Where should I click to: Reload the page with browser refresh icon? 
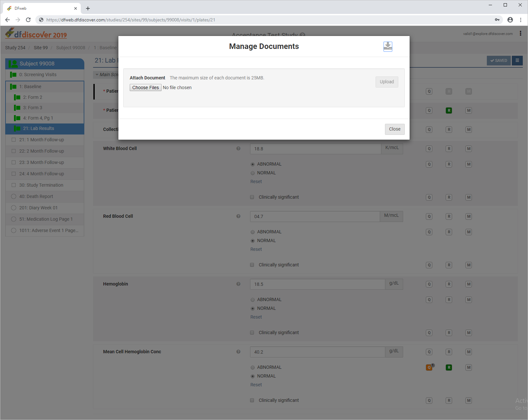click(x=28, y=20)
